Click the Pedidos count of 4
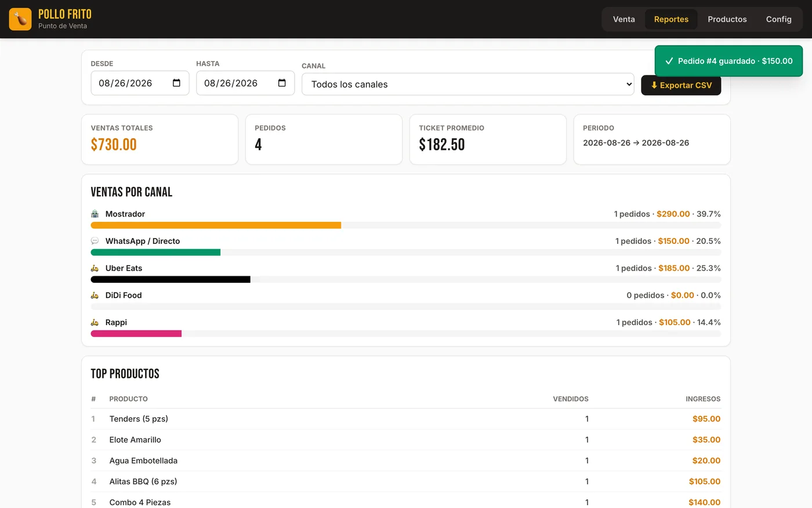 click(x=258, y=145)
